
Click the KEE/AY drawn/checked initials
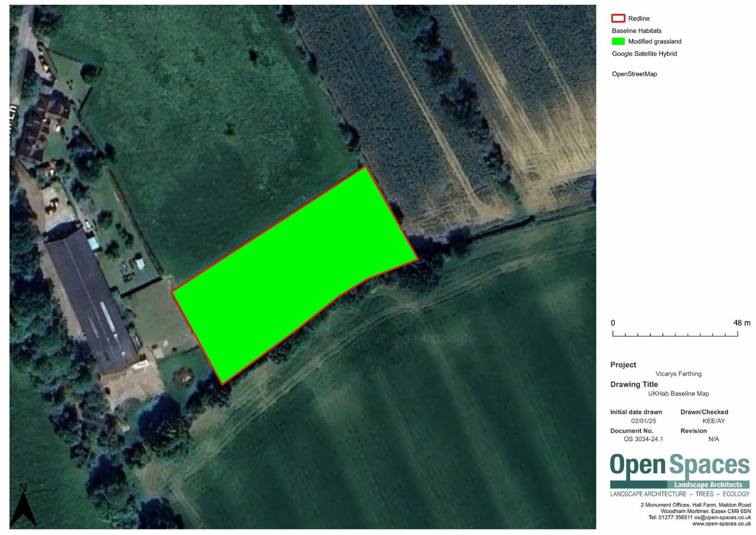[713, 421]
